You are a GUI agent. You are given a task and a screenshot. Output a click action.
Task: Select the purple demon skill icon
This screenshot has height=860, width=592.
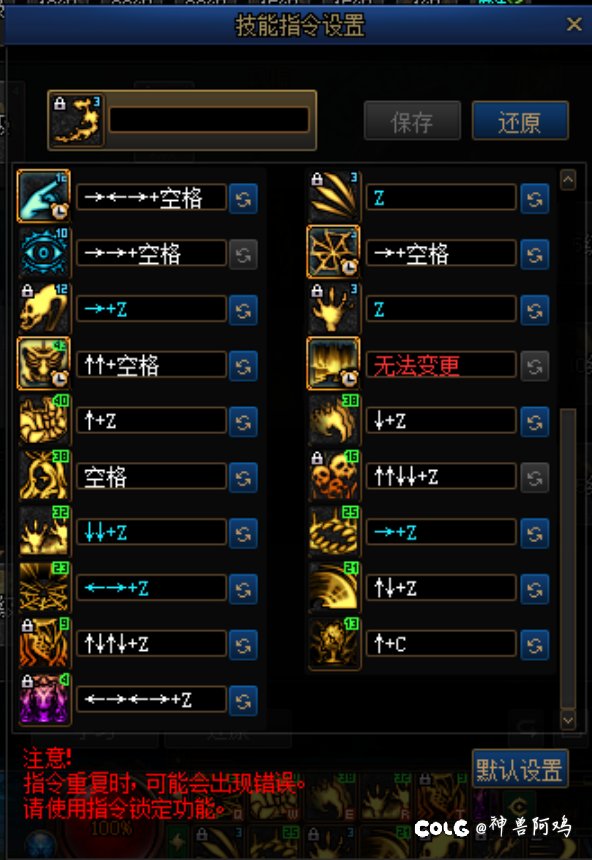(44, 699)
